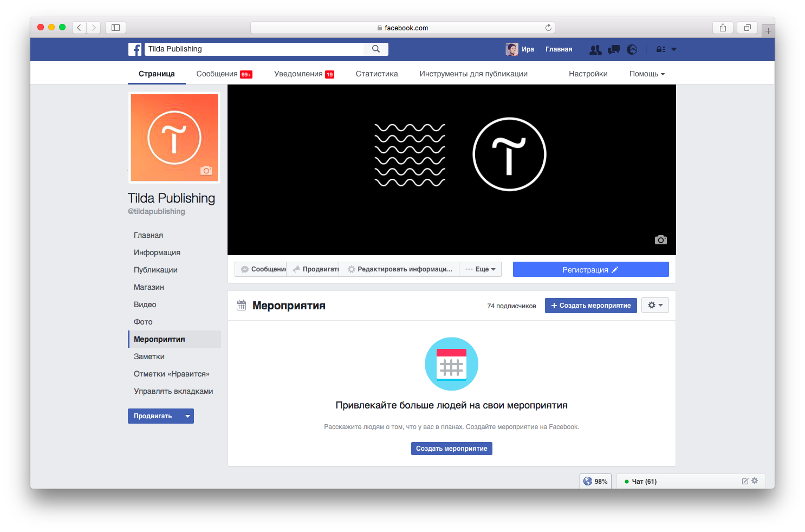Click 74 подписчиков text
805x532 pixels.
(511, 306)
